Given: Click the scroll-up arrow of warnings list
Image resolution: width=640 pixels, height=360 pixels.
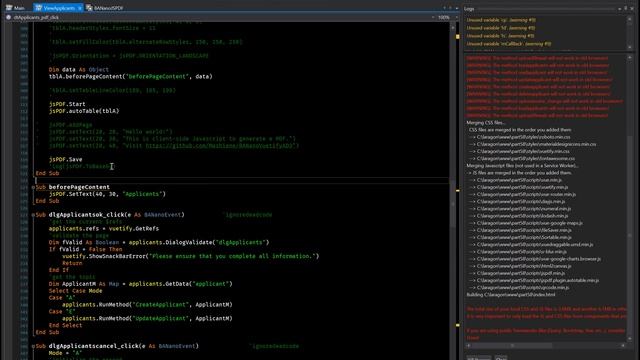Looking at the screenshot, I should pyautogui.click(x=630, y=19).
